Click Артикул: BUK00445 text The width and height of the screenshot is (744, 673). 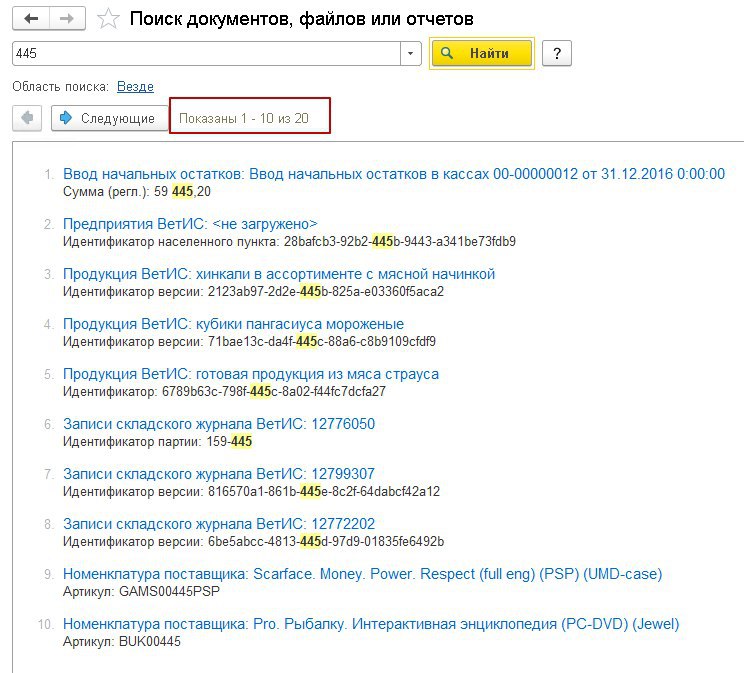(121, 642)
